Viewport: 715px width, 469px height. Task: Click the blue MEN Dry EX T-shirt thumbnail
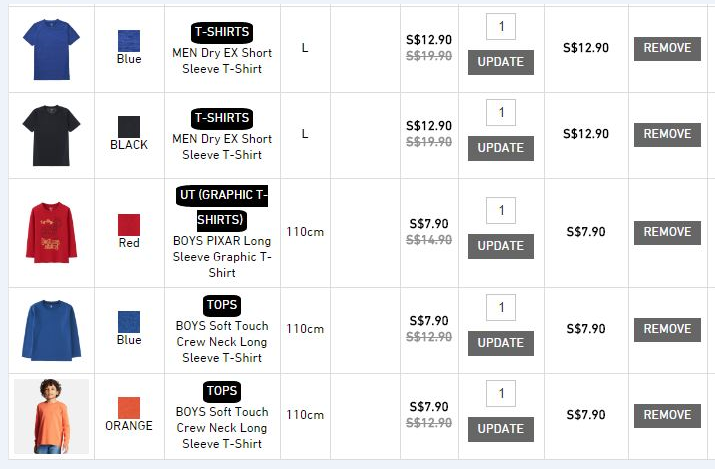[x=50, y=47]
